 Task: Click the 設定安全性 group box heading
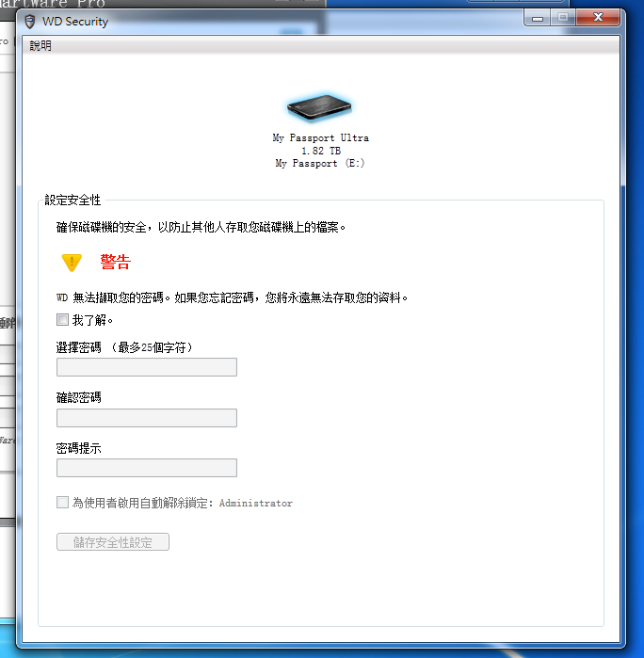(x=72, y=201)
